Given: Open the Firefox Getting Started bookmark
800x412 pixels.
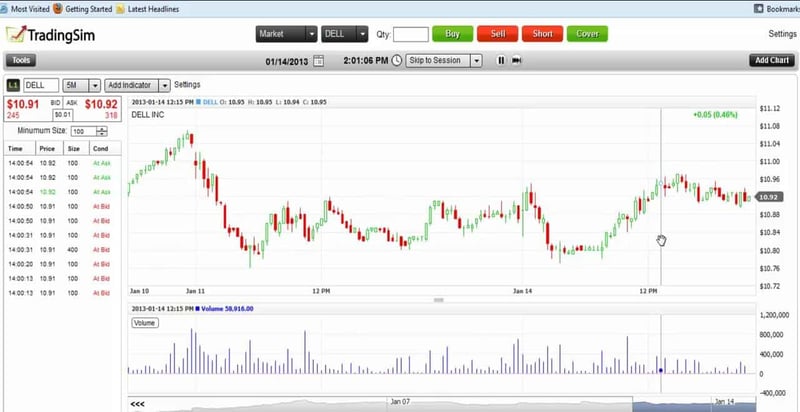Looking at the screenshot, I should click(x=83, y=9).
